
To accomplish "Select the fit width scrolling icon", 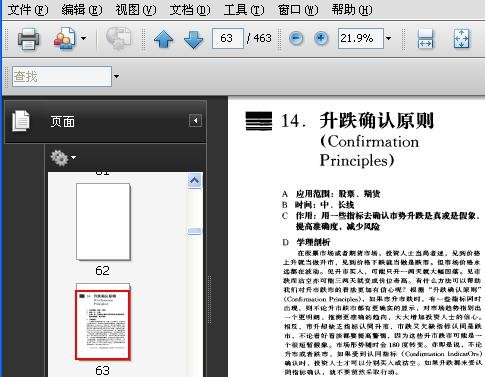I will 425,39.
